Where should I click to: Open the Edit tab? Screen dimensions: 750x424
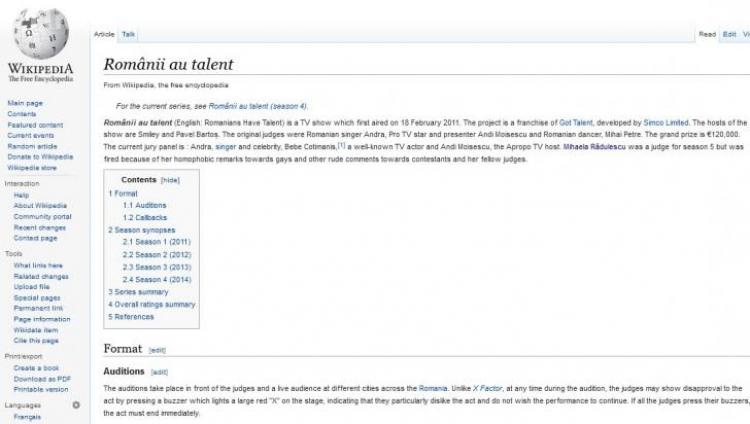(x=730, y=34)
